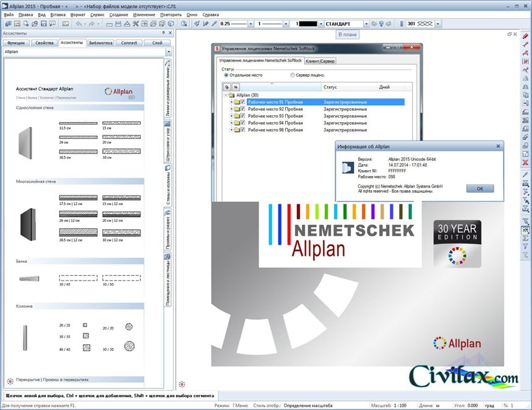Click the red pencil icon in right toolbar
Image resolution: width=532 pixels, height=410 pixels.
click(525, 36)
